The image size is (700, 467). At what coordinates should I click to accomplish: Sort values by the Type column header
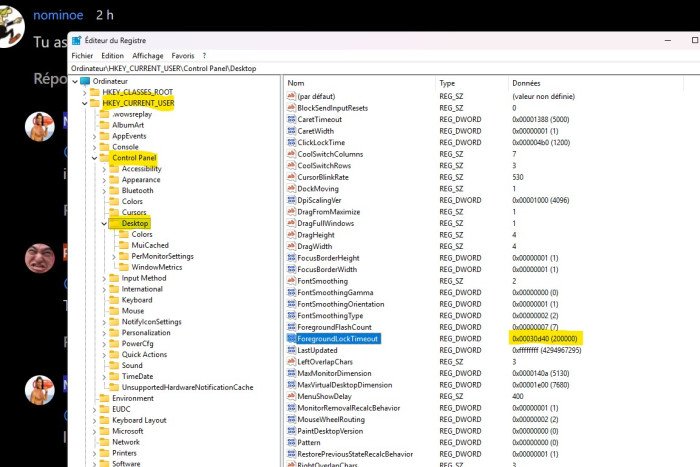coord(447,82)
